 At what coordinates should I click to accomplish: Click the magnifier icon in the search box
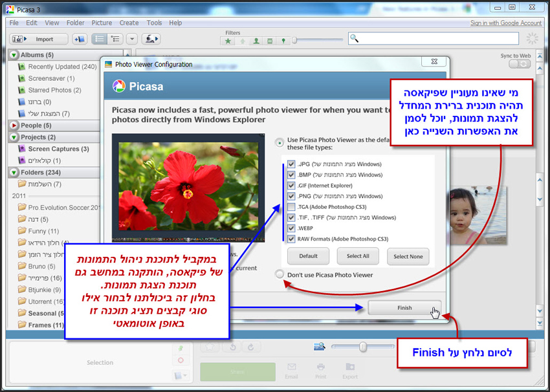(x=355, y=38)
